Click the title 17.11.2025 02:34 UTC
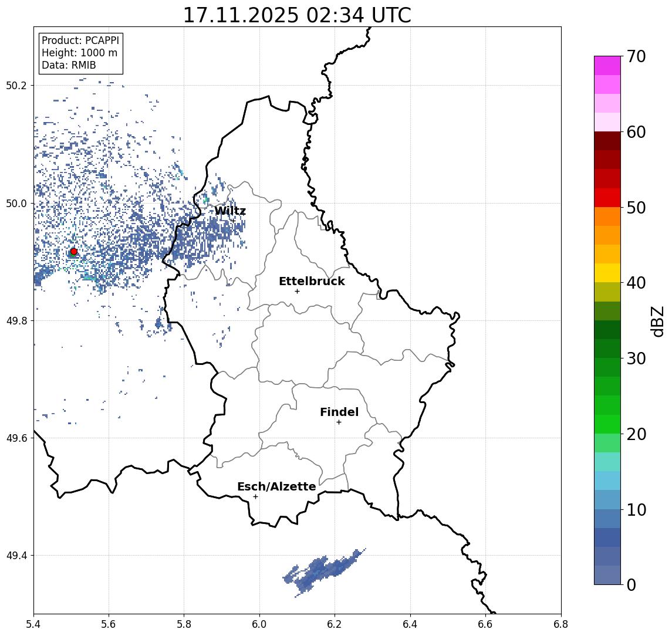This screenshot has height=636, width=672. pyautogui.click(x=297, y=15)
